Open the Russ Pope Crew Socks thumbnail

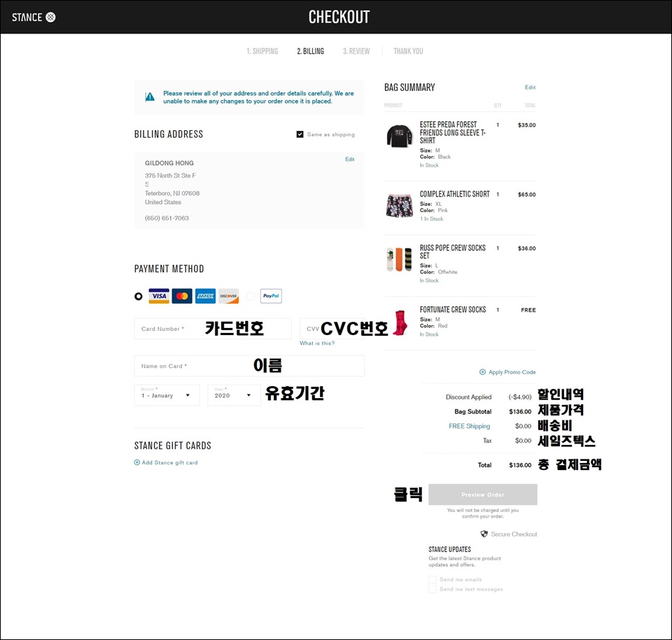click(400, 259)
